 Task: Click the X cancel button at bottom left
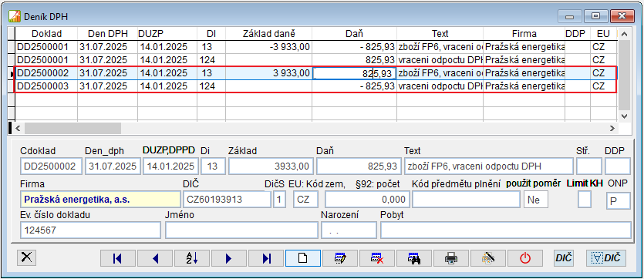click(x=26, y=257)
